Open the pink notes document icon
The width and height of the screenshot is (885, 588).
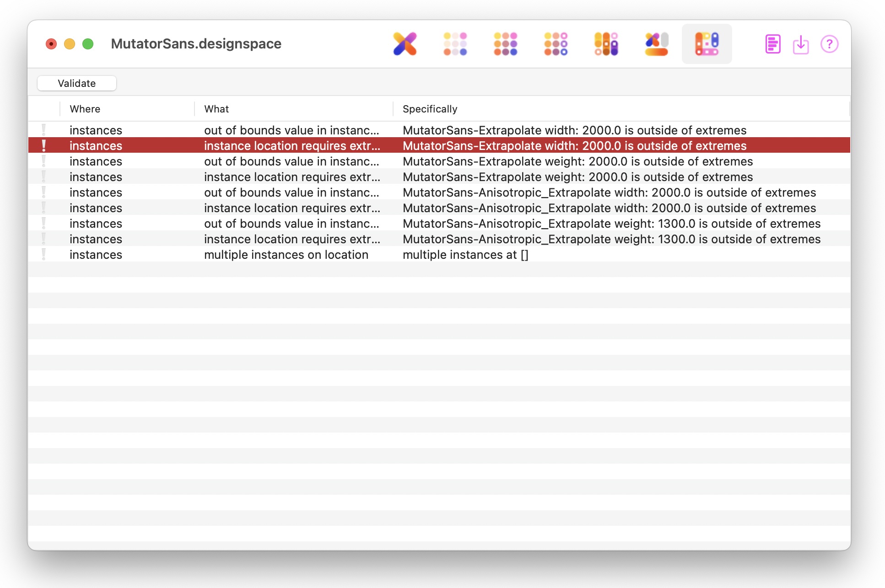pos(772,44)
